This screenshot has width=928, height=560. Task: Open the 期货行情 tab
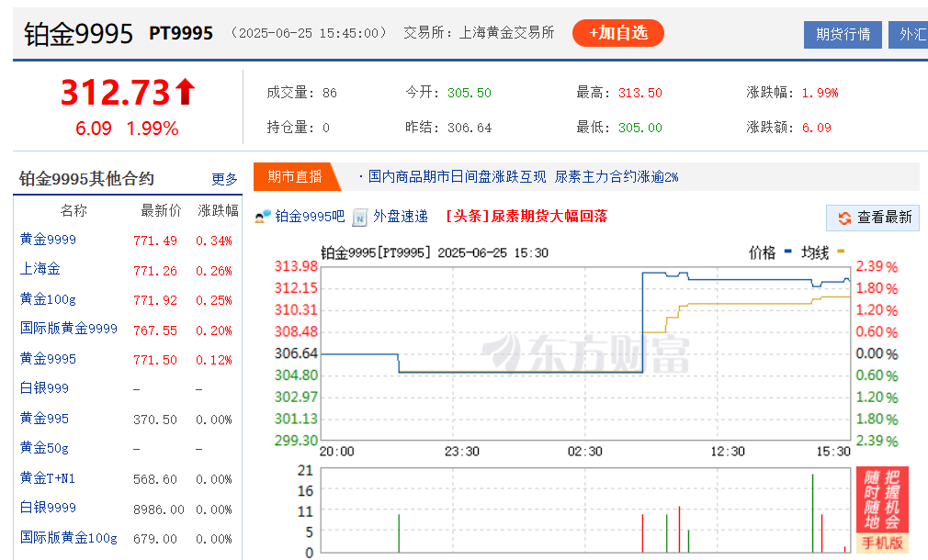(843, 34)
